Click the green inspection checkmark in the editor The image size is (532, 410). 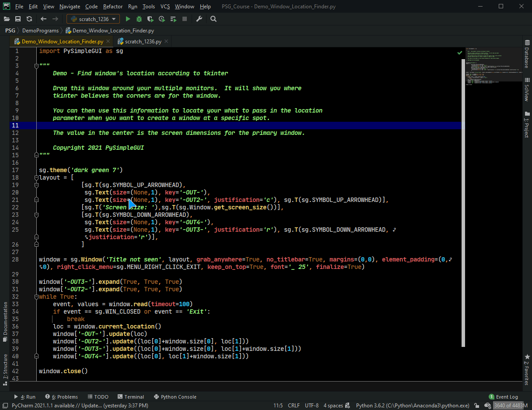point(460,53)
